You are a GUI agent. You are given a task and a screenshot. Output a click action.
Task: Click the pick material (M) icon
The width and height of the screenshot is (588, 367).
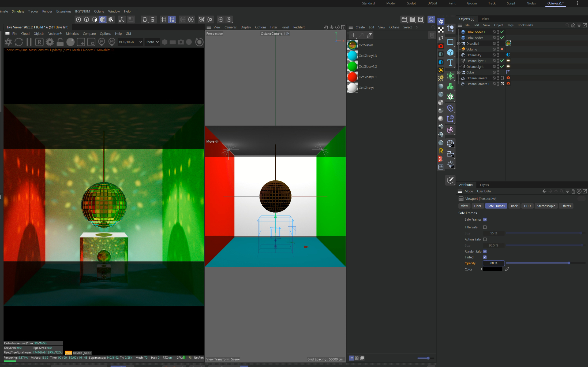point(112,42)
